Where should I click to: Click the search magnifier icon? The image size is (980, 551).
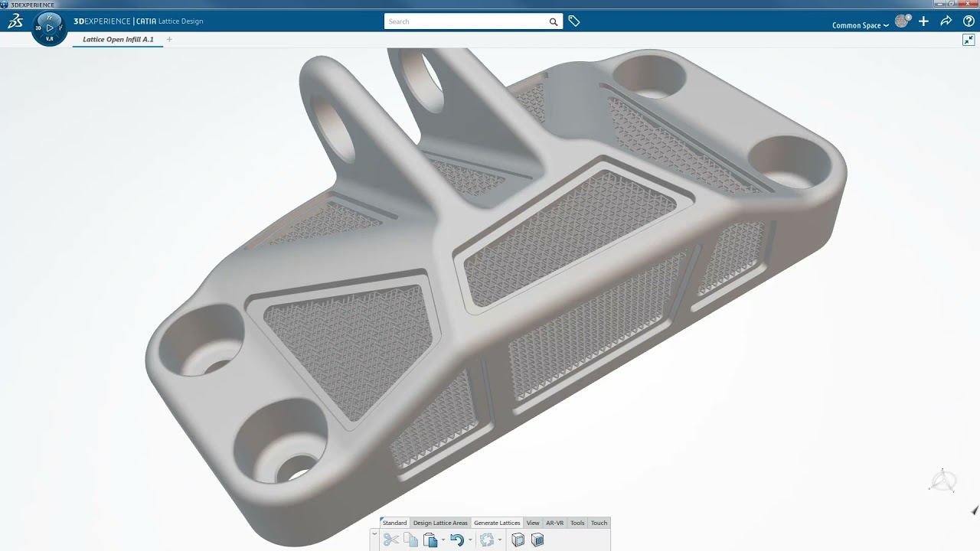click(x=554, y=21)
